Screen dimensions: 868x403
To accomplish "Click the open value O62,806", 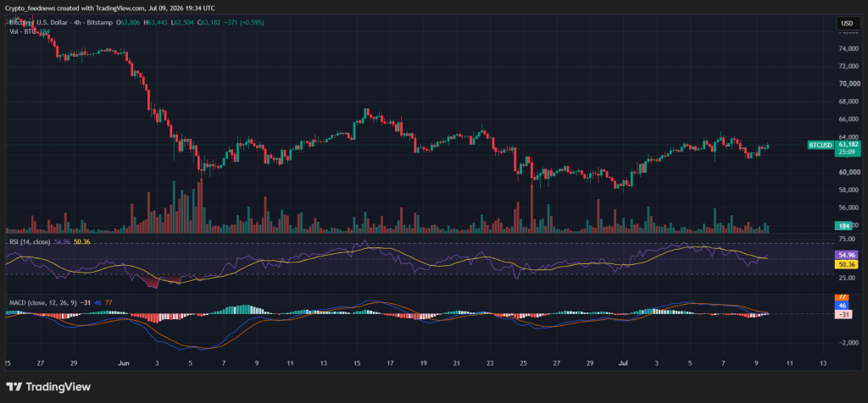I will coord(128,23).
